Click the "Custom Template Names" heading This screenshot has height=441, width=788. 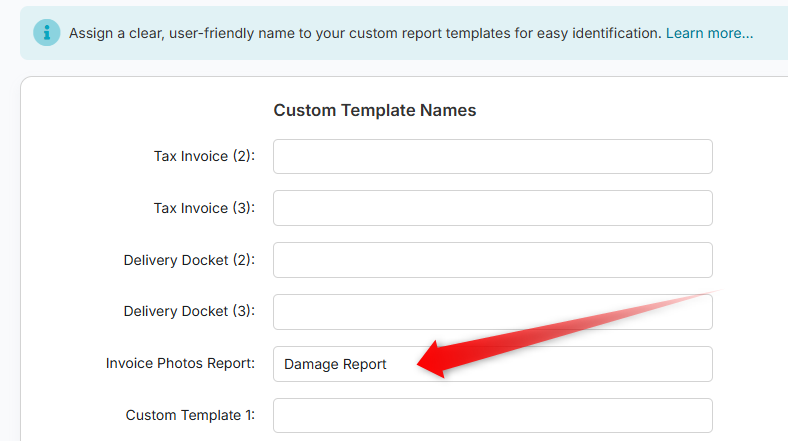(375, 110)
